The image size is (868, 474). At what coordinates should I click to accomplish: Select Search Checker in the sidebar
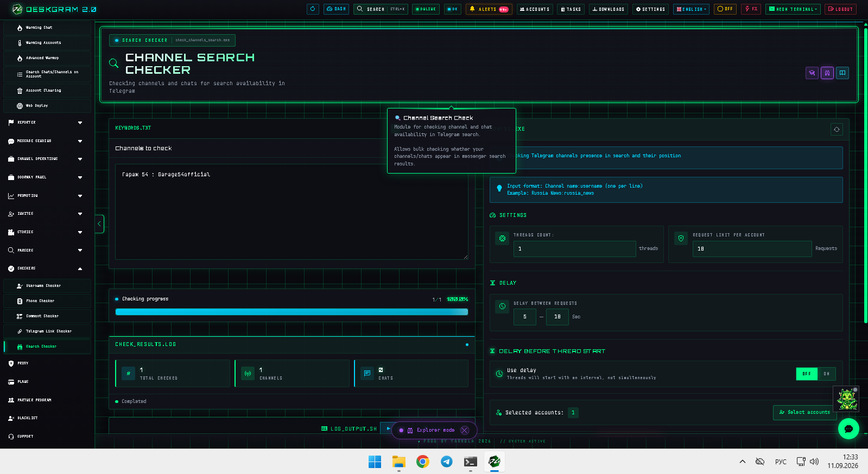47,347
